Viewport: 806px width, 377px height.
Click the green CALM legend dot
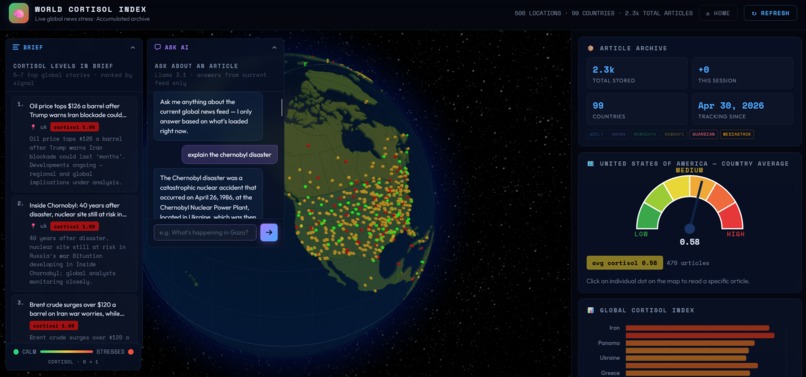(x=16, y=352)
